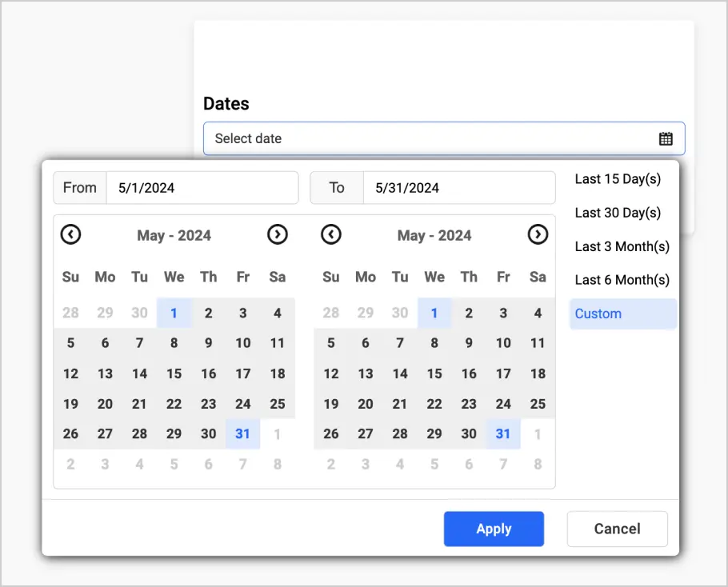The width and height of the screenshot is (728, 587).
Task: Click the left calendar's May - 2024 header
Action: click(x=174, y=235)
